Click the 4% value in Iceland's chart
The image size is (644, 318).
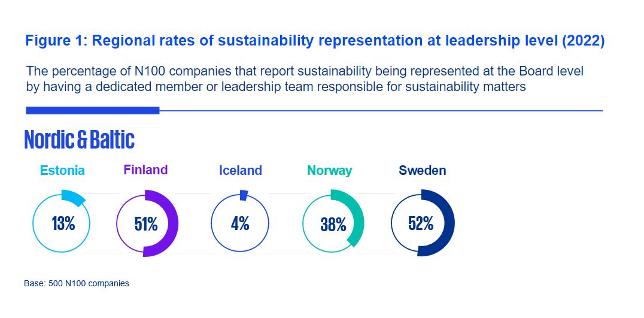coord(240,223)
